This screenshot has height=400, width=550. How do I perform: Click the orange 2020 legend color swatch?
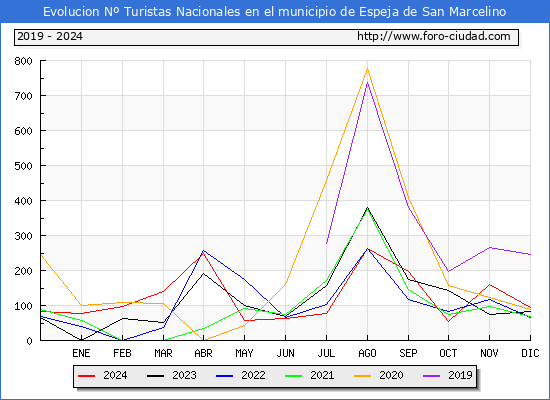tap(362, 376)
